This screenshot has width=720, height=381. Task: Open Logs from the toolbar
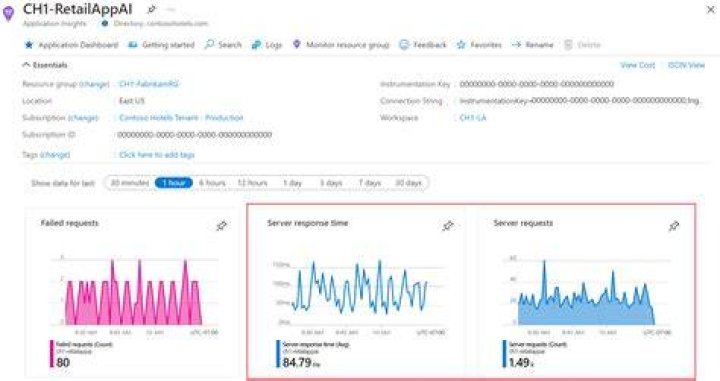pyautogui.click(x=267, y=45)
